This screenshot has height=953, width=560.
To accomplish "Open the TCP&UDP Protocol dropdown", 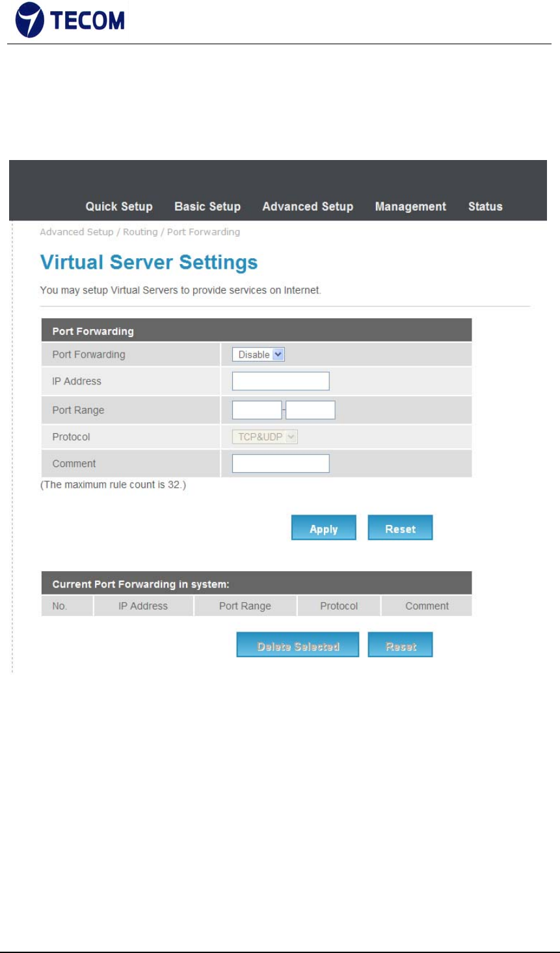I will point(265,437).
